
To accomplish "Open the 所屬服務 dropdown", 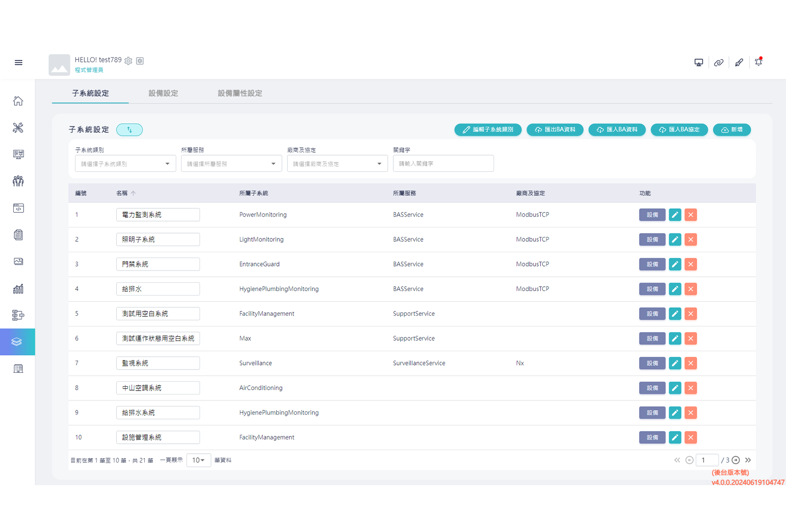I will [x=231, y=164].
